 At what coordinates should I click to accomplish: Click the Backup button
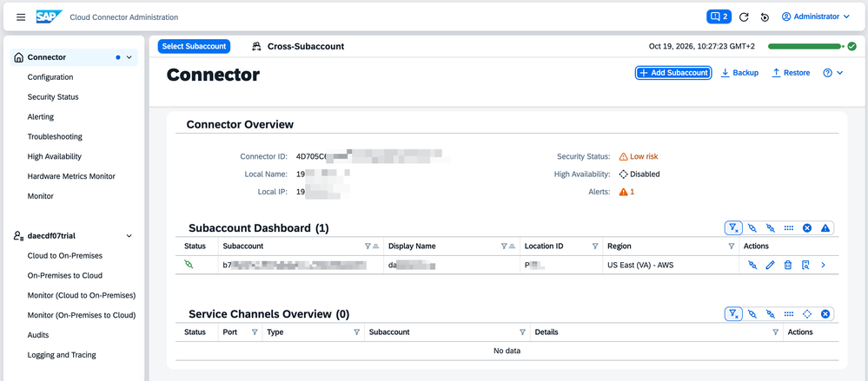click(x=739, y=72)
